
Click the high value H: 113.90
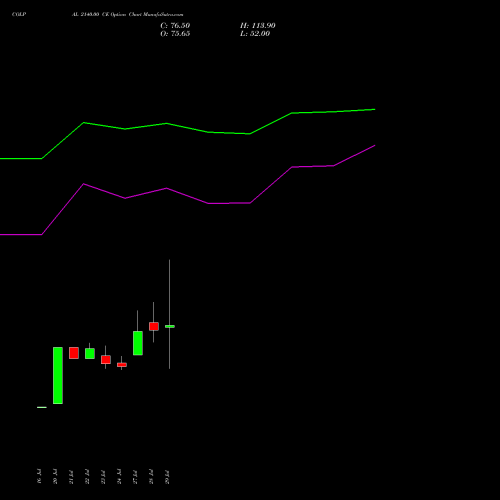[257, 26]
